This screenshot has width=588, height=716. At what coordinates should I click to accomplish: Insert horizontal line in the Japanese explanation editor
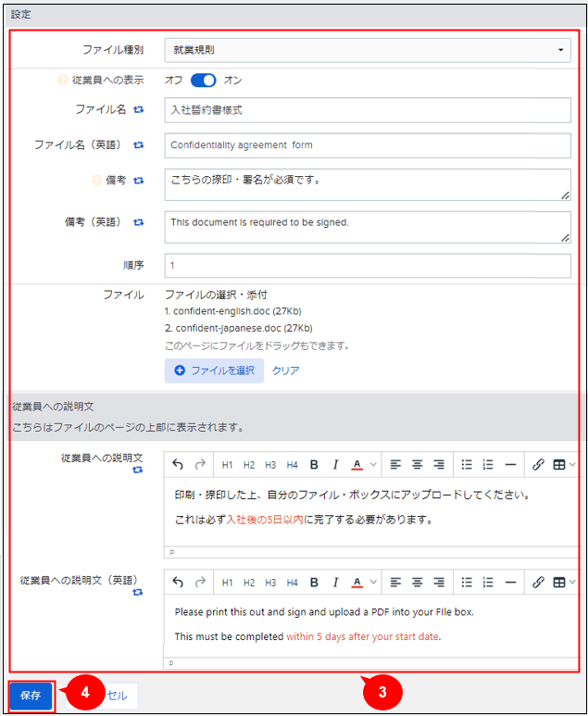(509, 464)
